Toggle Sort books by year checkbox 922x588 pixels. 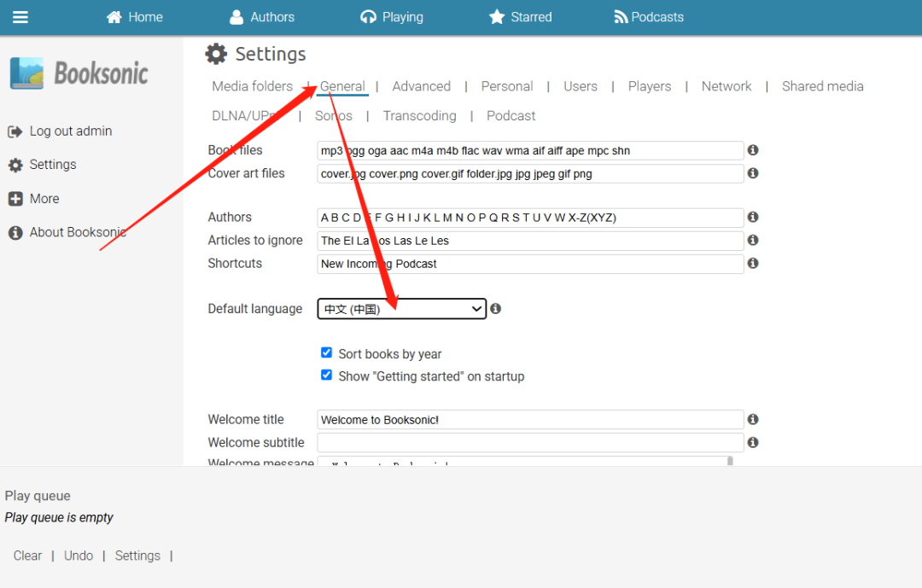click(x=326, y=352)
